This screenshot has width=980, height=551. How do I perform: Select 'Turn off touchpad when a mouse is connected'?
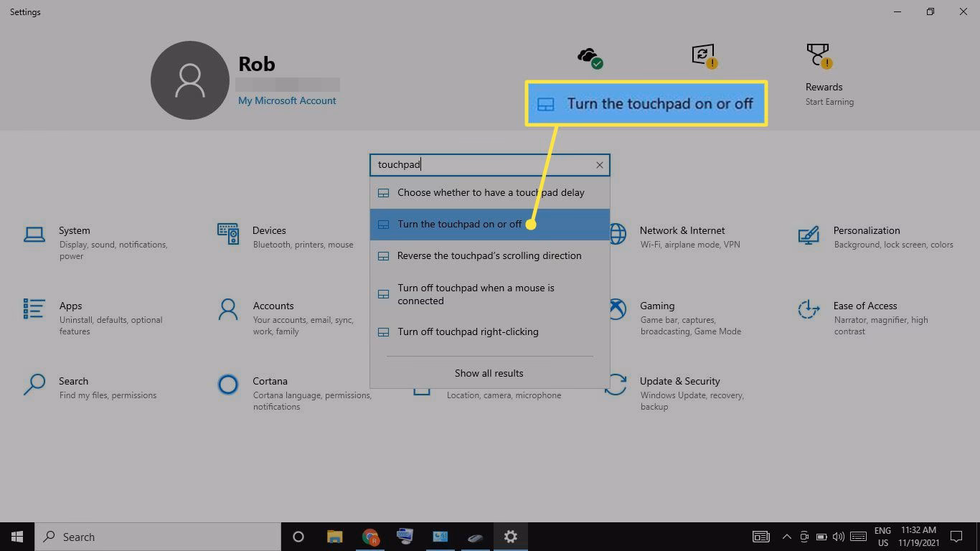(476, 294)
